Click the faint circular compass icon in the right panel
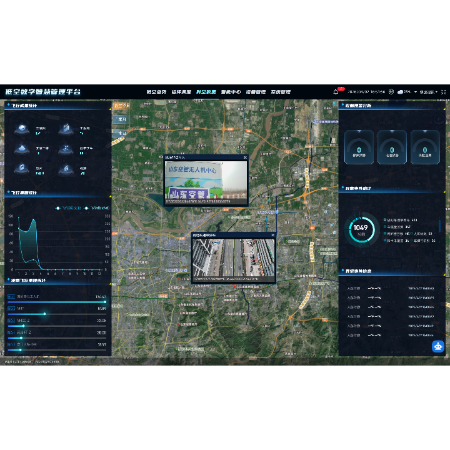 pyautogui.click(x=439, y=119)
